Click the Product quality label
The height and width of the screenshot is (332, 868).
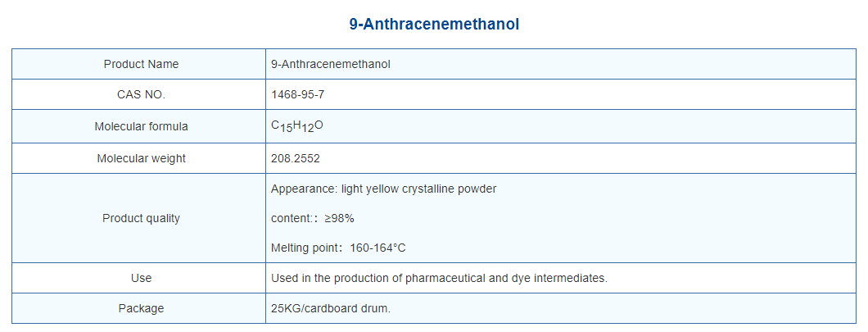click(x=141, y=218)
